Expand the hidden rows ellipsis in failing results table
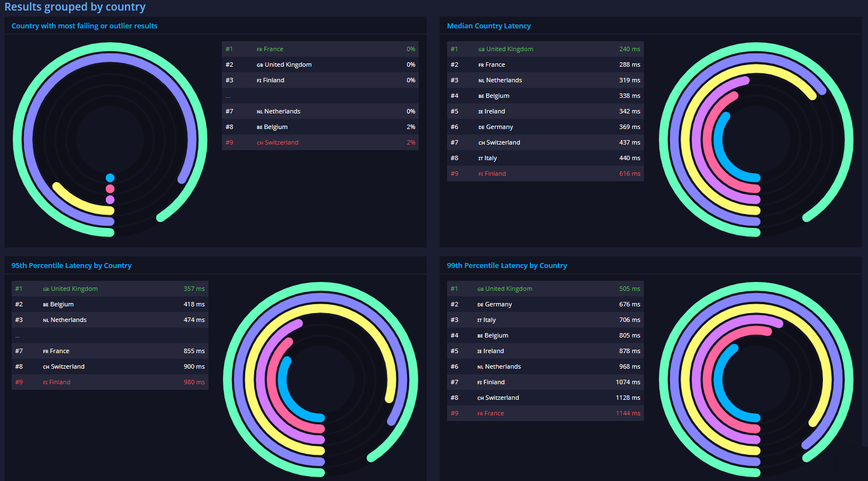The height and width of the screenshot is (481, 868). click(x=228, y=96)
